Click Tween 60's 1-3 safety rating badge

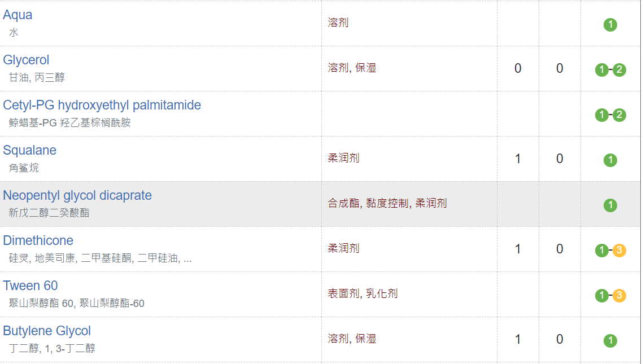click(x=610, y=296)
